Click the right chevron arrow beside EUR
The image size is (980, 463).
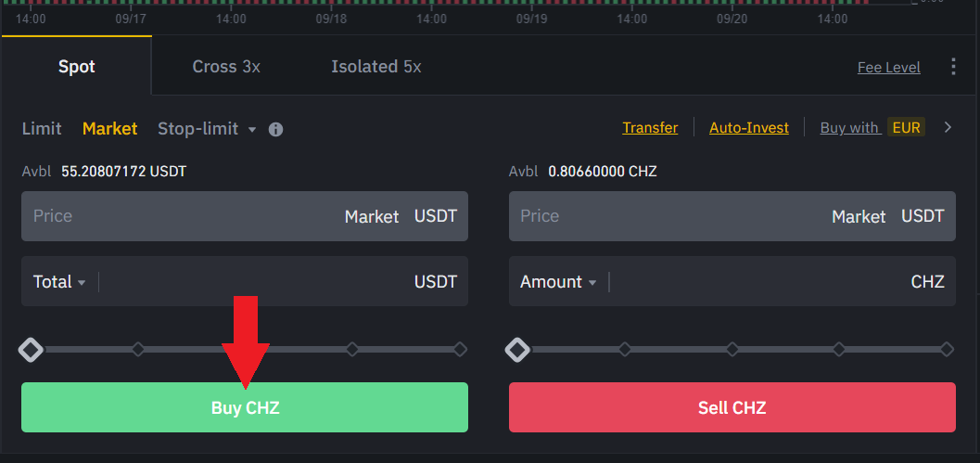coord(948,128)
